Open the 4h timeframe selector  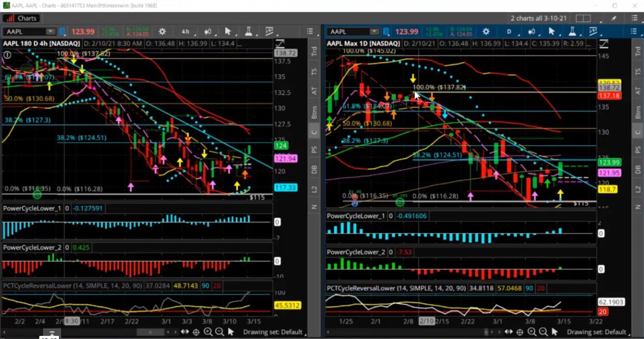(185, 32)
